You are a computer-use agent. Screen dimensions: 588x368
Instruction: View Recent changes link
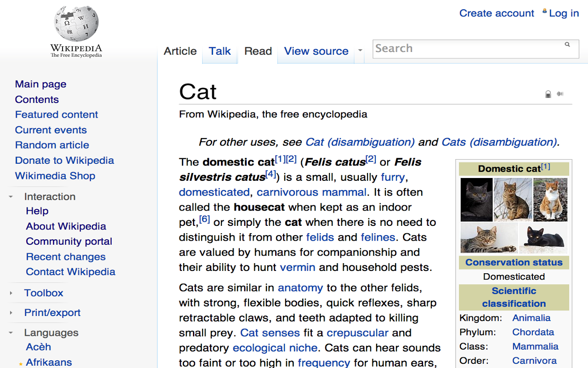[x=66, y=257]
